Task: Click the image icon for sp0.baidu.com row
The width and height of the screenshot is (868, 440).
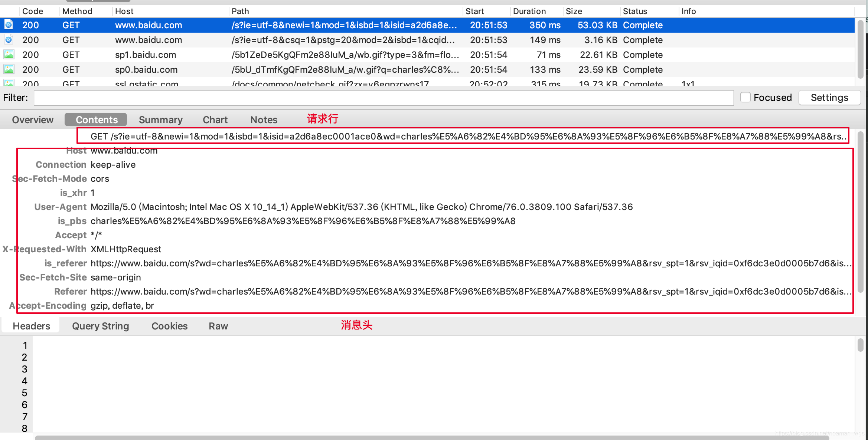Action: pyautogui.click(x=9, y=69)
